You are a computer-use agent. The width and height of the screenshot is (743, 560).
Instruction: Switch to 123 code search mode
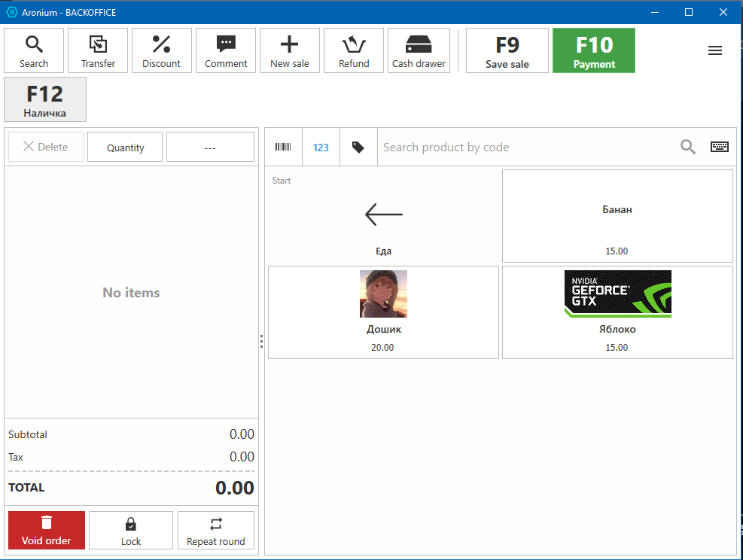click(x=321, y=148)
